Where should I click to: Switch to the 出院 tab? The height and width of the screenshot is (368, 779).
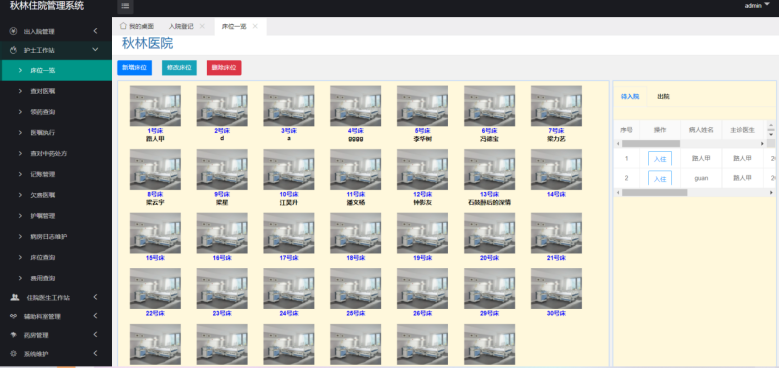(663, 96)
